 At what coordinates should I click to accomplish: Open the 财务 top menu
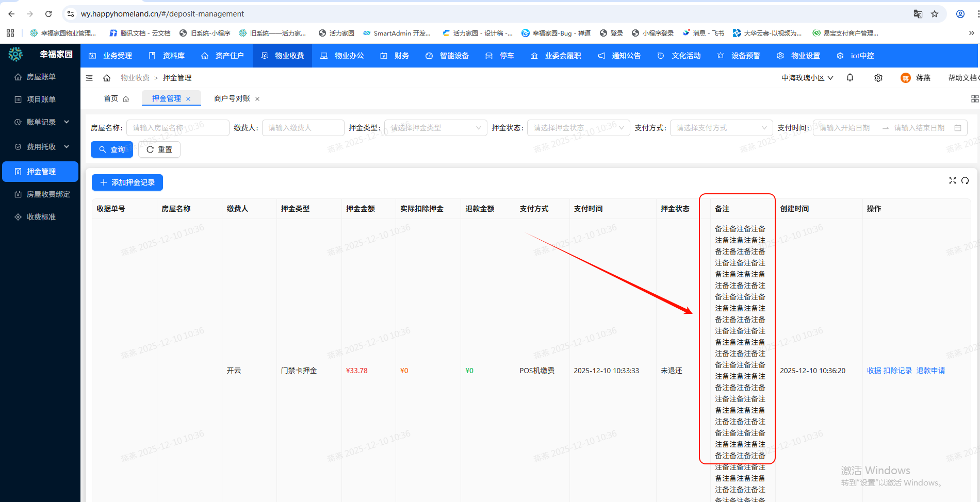click(x=395, y=56)
